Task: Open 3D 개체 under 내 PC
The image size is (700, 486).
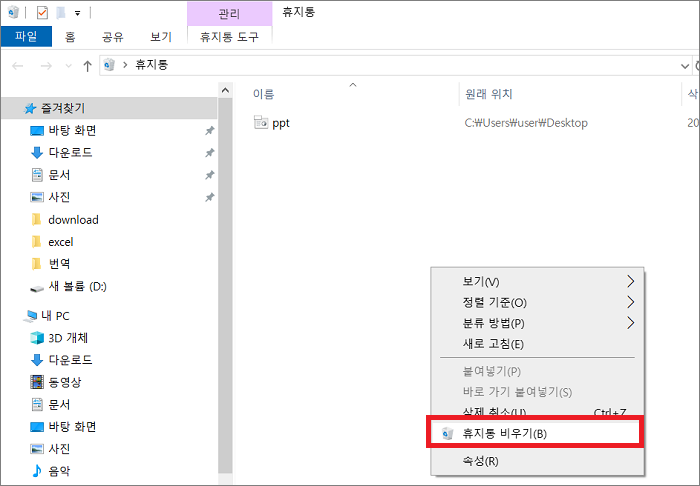Action: [68, 338]
